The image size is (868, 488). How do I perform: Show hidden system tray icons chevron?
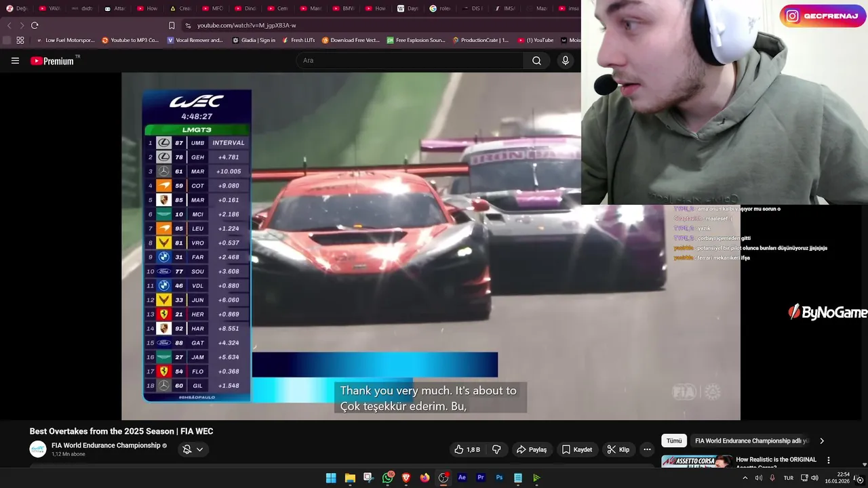745,478
